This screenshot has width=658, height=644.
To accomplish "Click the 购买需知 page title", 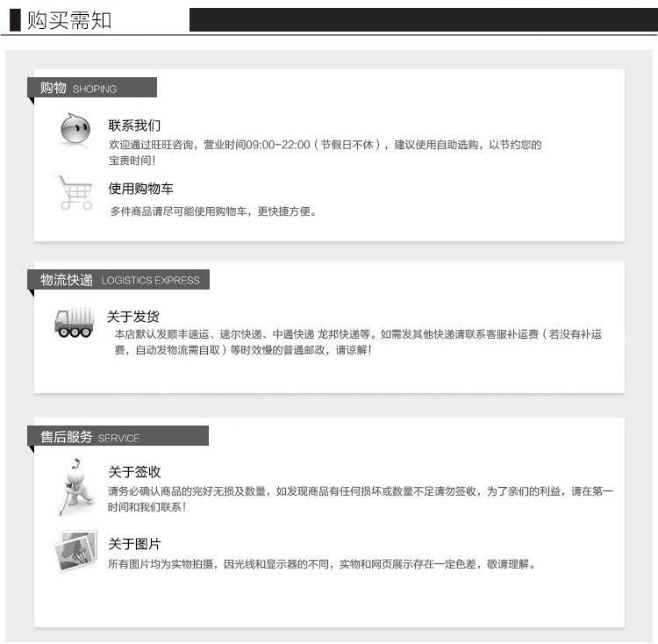I will [x=69, y=20].
